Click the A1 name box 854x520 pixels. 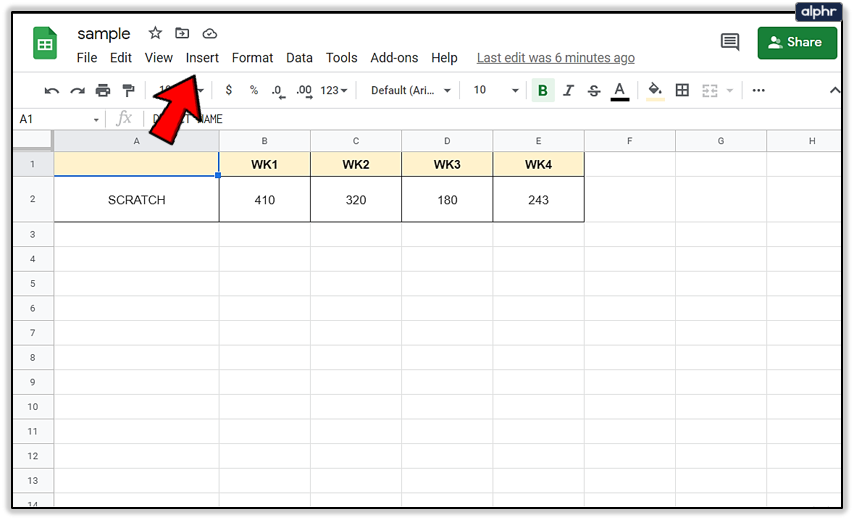[x=53, y=119]
